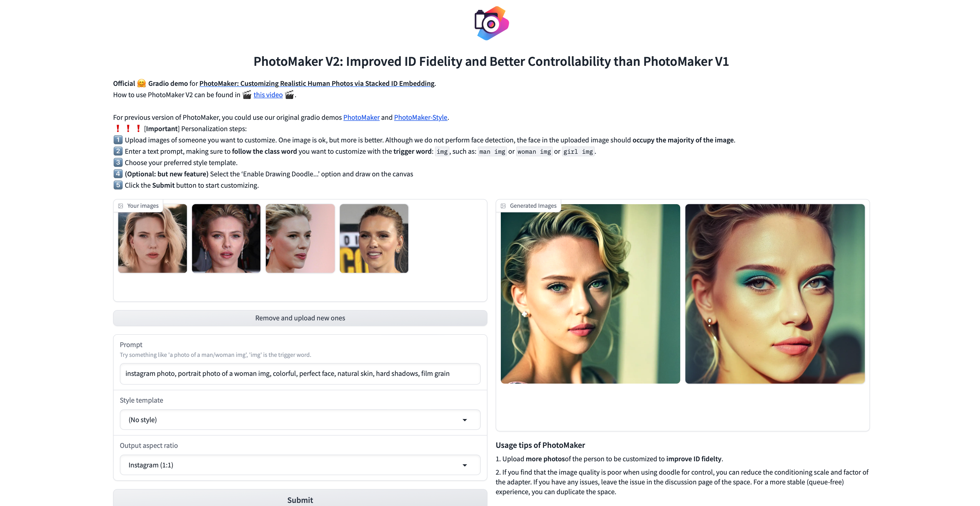Screen dimensions: 980x506
Task: Open the Style template dropdown arrow
Action: tap(465, 420)
